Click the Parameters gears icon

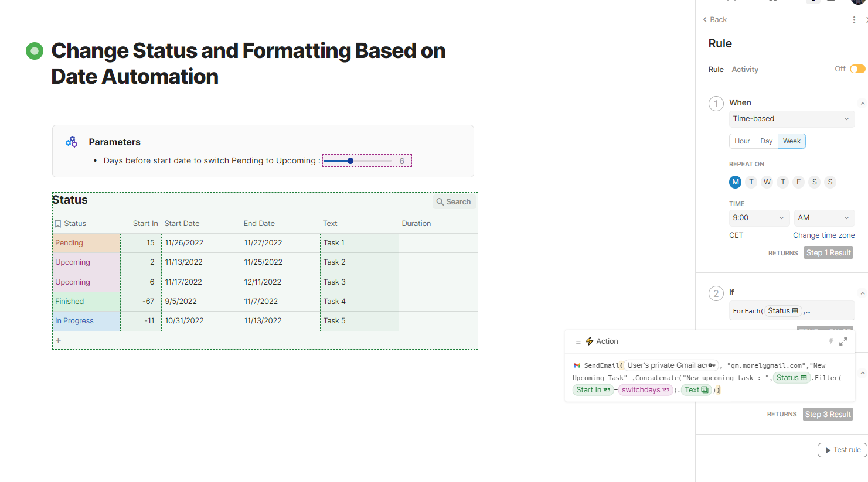coord(72,142)
